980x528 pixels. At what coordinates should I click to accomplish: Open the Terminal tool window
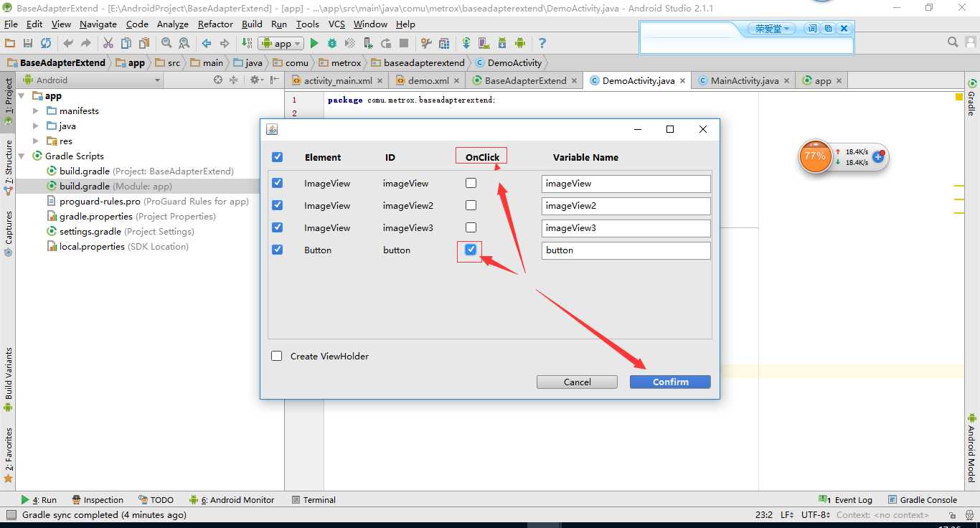pos(314,500)
